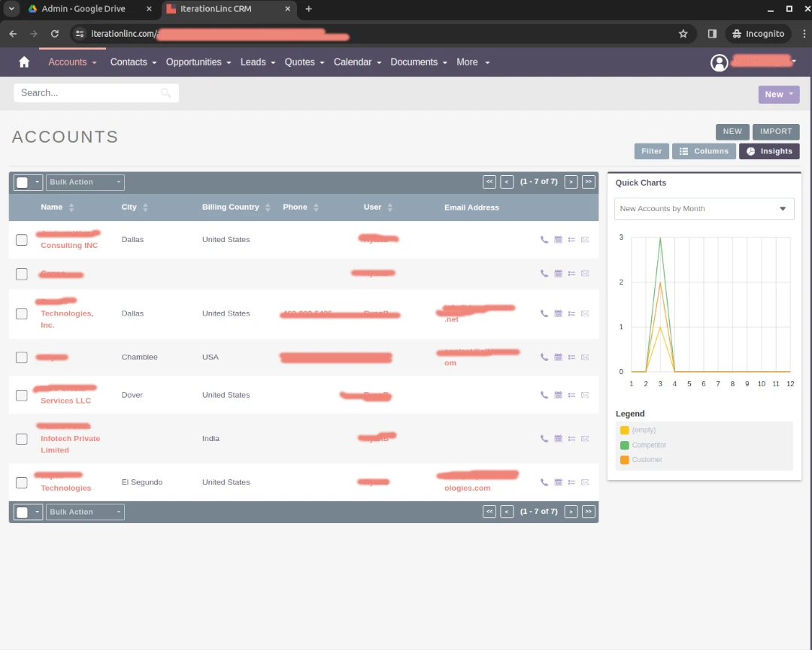
Task: Toggle select-all checkbox in bottom toolbar
Action: (23, 512)
